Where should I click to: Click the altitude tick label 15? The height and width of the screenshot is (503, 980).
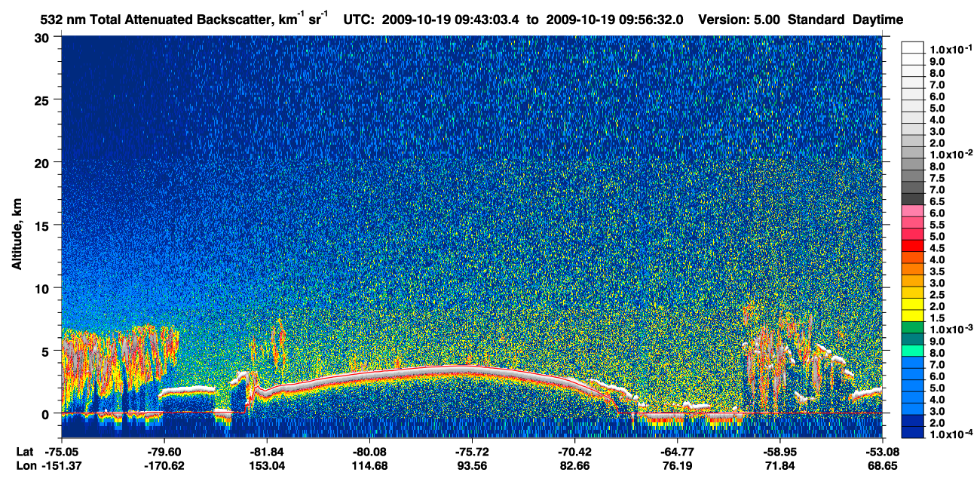point(42,225)
